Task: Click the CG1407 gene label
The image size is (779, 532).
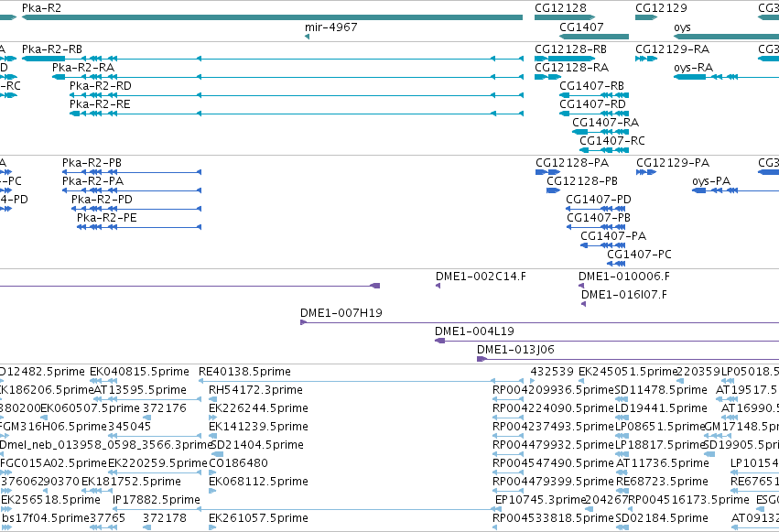Action: (x=581, y=27)
